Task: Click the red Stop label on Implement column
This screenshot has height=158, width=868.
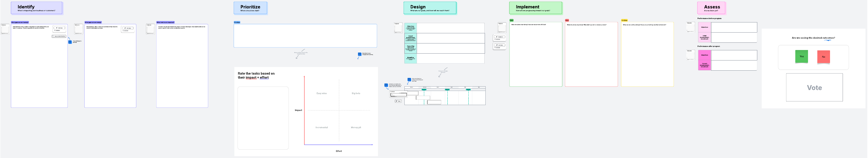Action: pos(567,20)
